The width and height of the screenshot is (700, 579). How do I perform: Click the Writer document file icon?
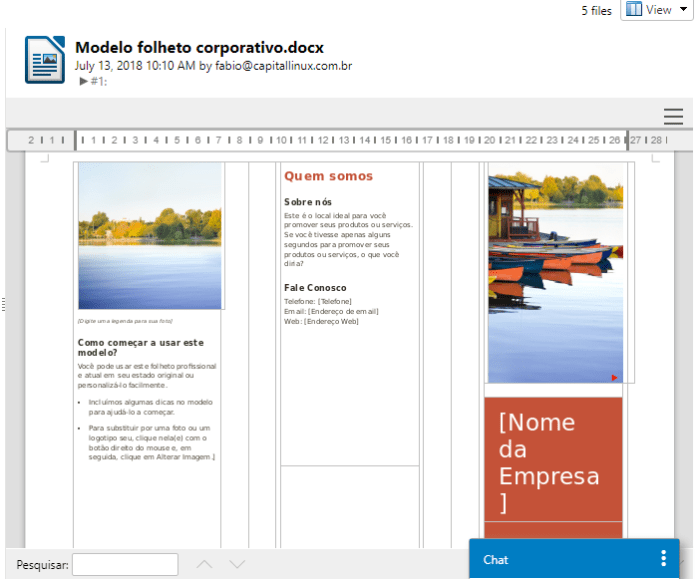point(44,59)
